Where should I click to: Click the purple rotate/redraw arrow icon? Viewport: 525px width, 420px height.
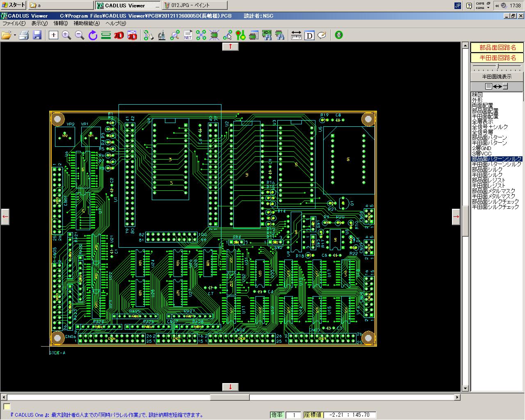[x=93, y=35]
